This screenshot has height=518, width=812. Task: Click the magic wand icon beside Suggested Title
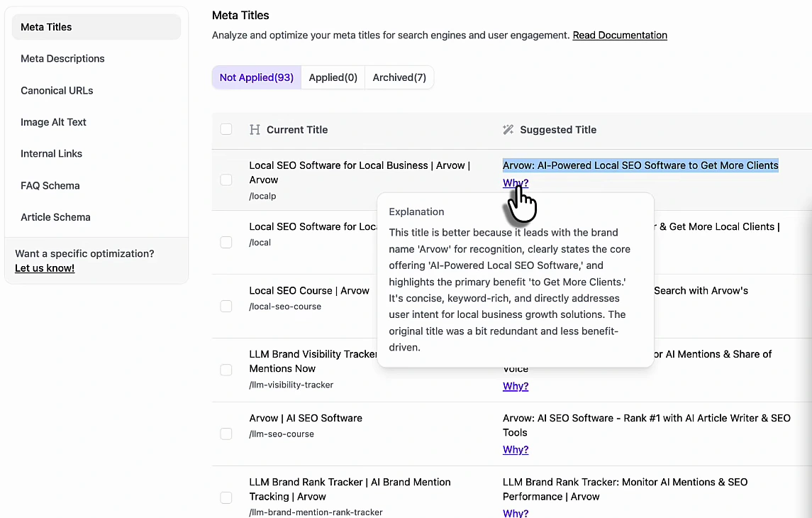coord(508,129)
